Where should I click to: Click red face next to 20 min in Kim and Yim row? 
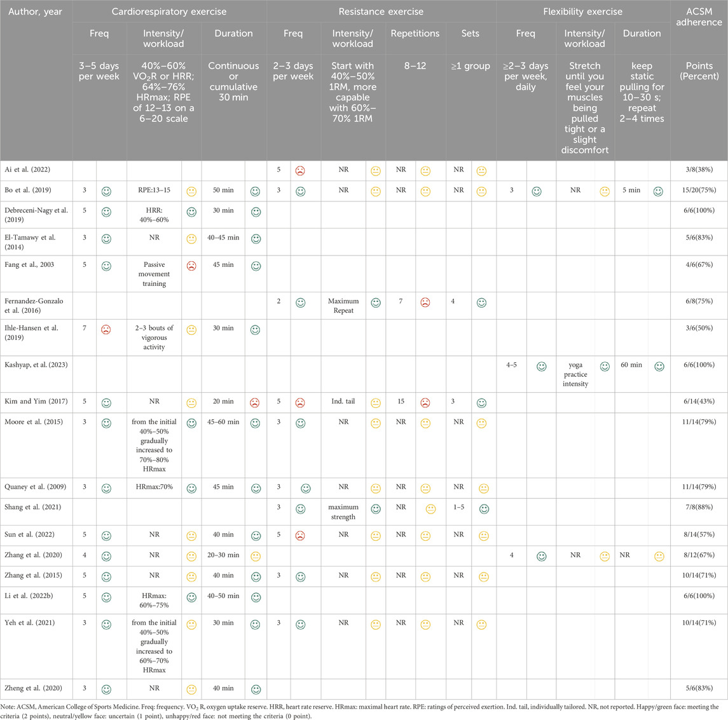(255, 403)
